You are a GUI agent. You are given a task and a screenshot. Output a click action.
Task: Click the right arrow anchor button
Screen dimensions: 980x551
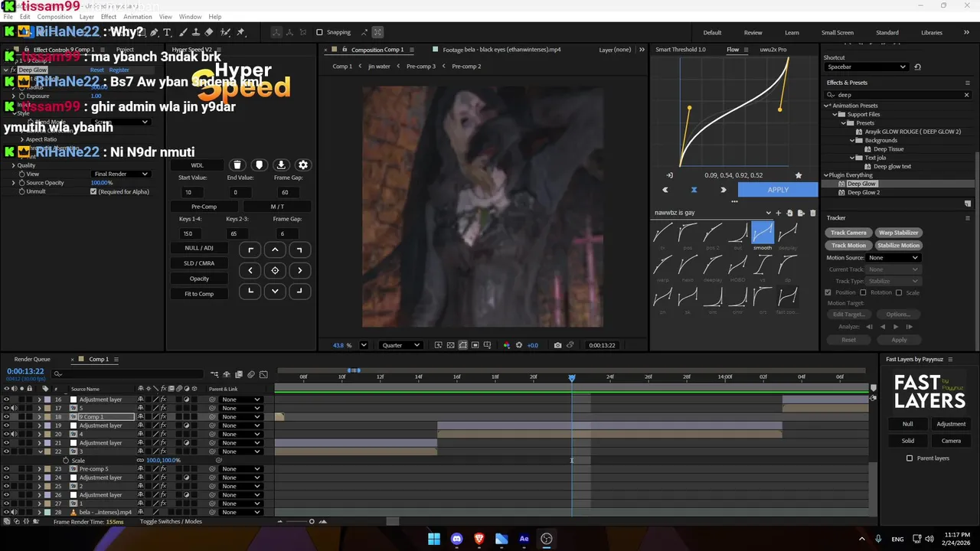pos(299,270)
